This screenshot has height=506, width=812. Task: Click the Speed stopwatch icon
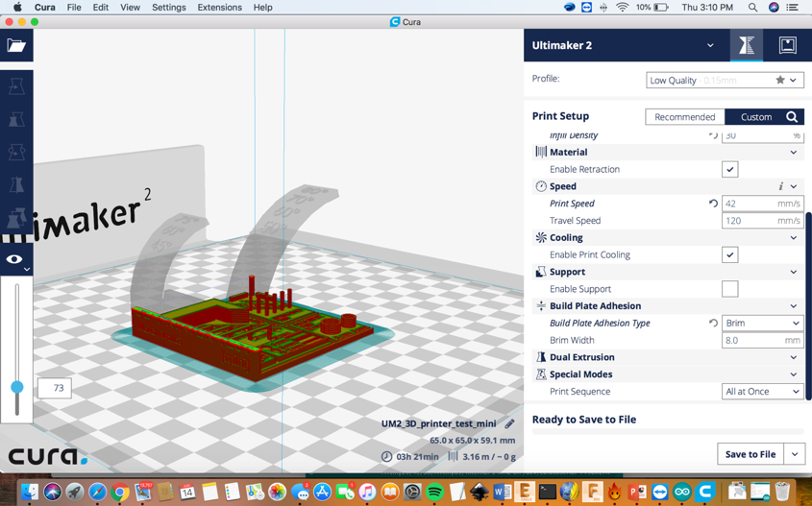(541, 186)
